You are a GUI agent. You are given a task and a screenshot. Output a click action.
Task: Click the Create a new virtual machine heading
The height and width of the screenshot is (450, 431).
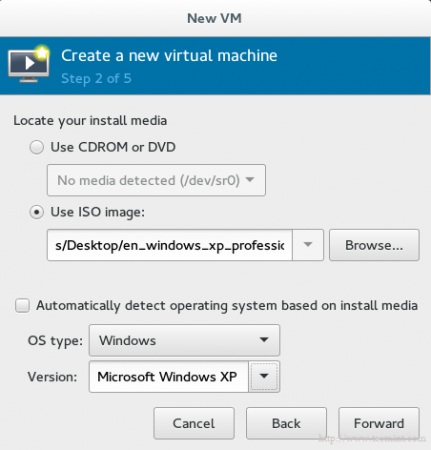[169, 55]
